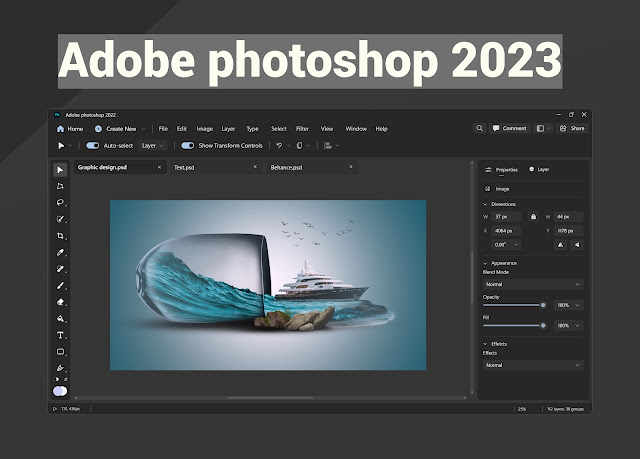Open the rotation angle dropdown

point(506,245)
